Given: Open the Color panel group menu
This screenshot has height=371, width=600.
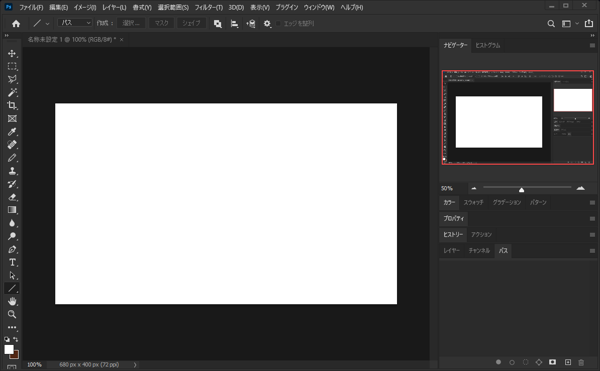Looking at the screenshot, I should pos(592,203).
